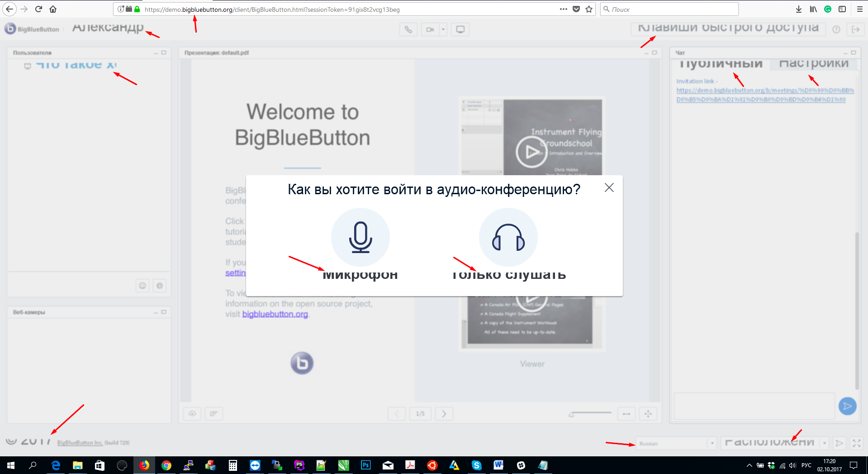Viewport: 868px width, 474px height.
Task: Click the send chat message arrow button
Action: (x=847, y=406)
